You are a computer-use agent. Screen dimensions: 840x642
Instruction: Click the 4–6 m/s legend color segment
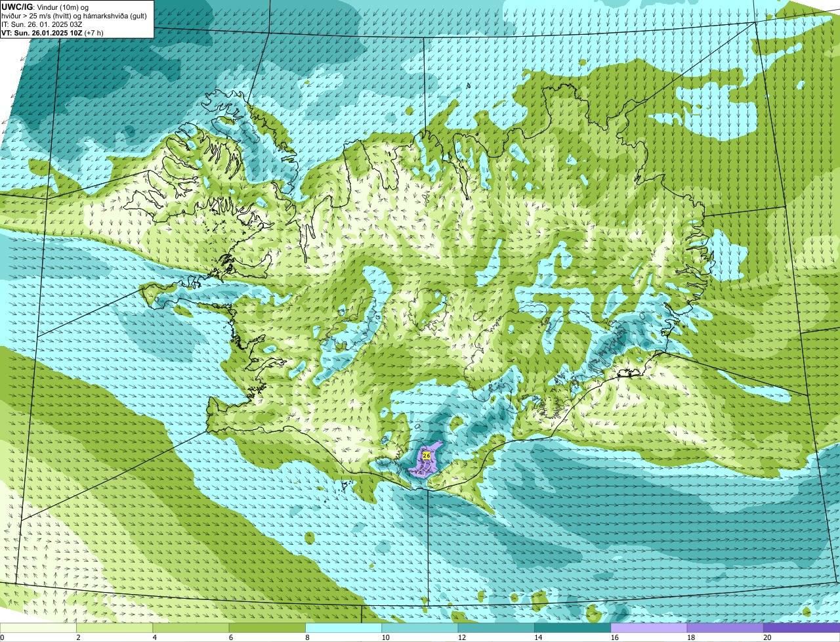pyautogui.click(x=191, y=628)
